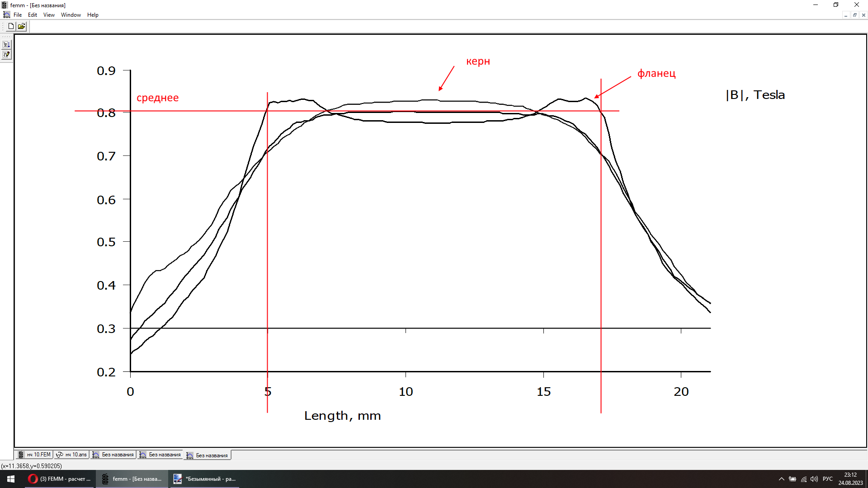Open the Windows Start menu
Image resolution: width=868 pixels, height=488 pixels.
pos(11,479)
